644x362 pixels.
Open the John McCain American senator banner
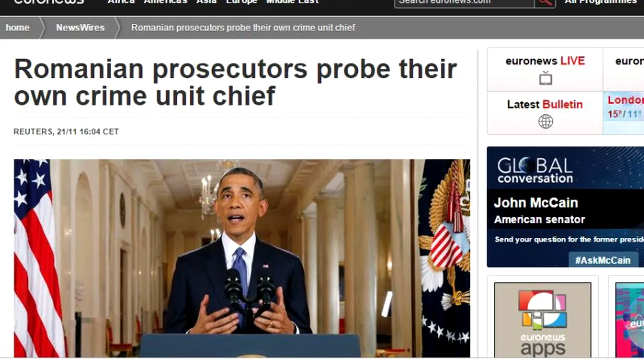[x=566, y=207]
